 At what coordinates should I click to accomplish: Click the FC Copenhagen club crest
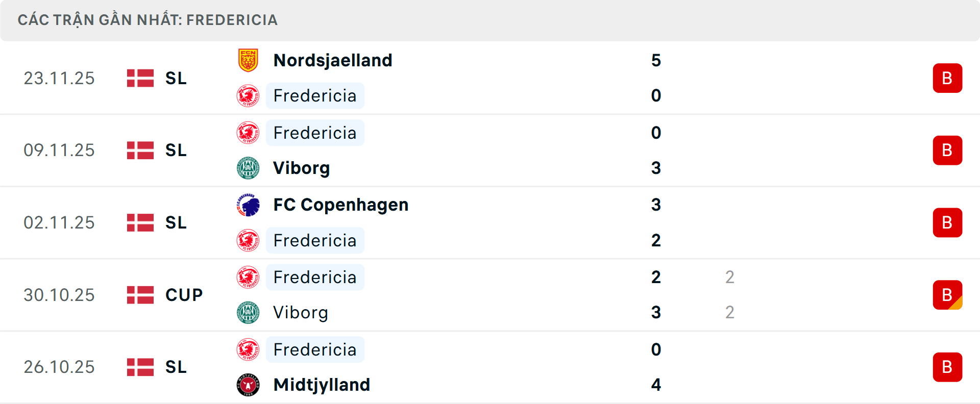click(x=248, y=205)
